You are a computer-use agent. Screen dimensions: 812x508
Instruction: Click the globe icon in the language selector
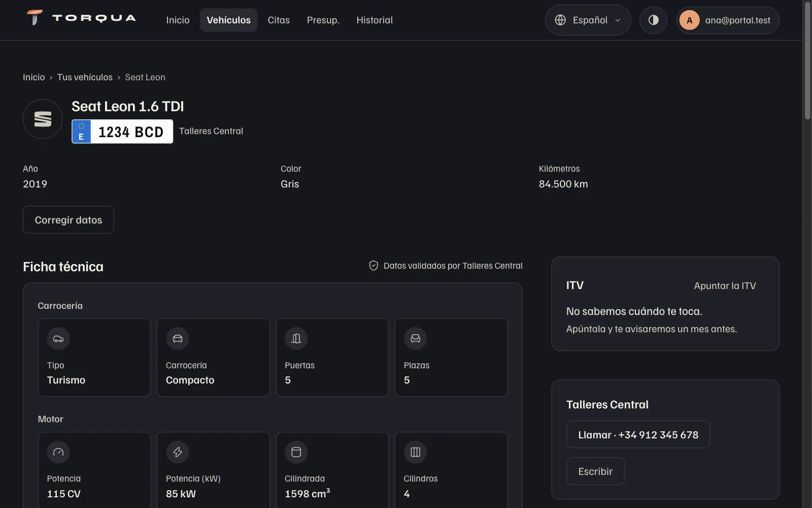click(x=560, y=20)
